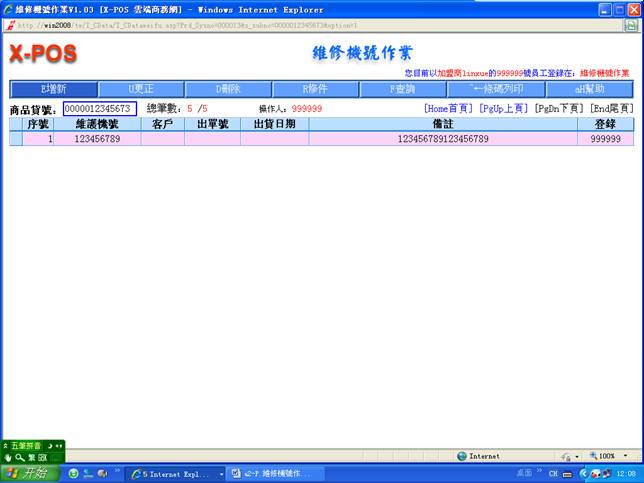Click the PgDn下頁 link
This screenshot has height=483, width=644.
(x=558, y=108)
